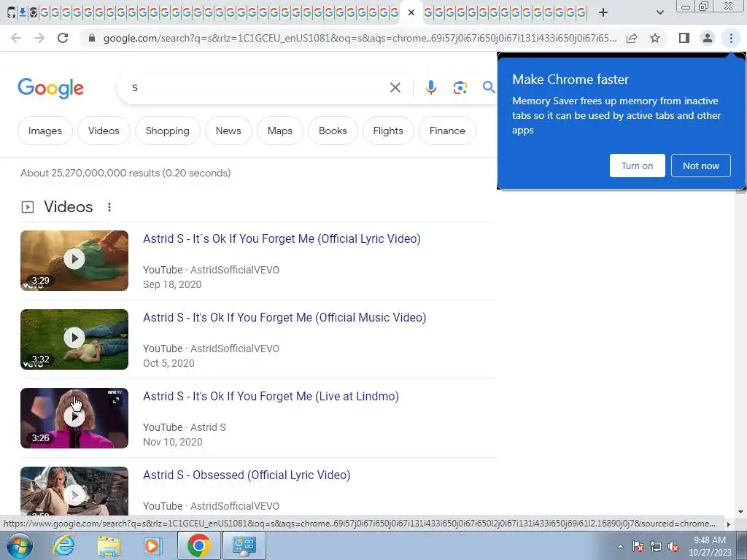Screen dimensions: 747x560
Task: Open Chrome three-dot menu
Action: [731, 38]
